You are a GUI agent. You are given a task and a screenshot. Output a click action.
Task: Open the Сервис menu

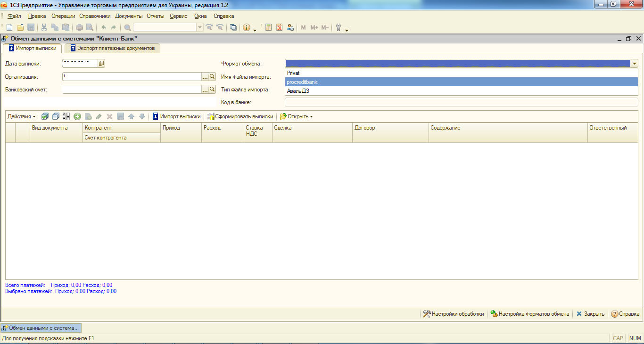tap(179, 16)
